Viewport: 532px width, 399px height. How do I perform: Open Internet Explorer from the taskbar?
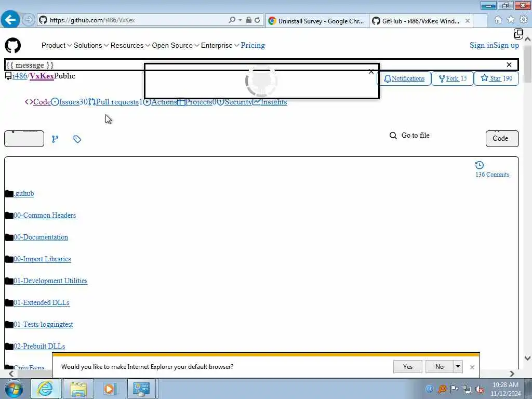[45, 389]
